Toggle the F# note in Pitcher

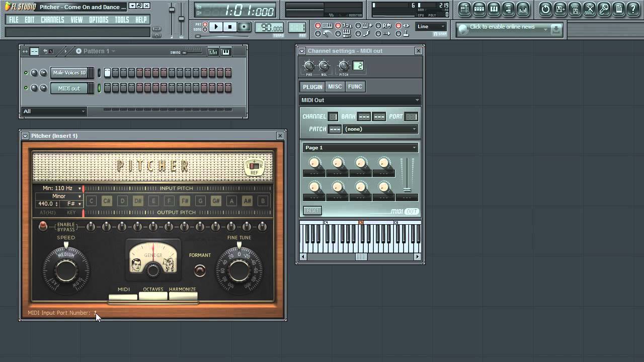[185, 201]
